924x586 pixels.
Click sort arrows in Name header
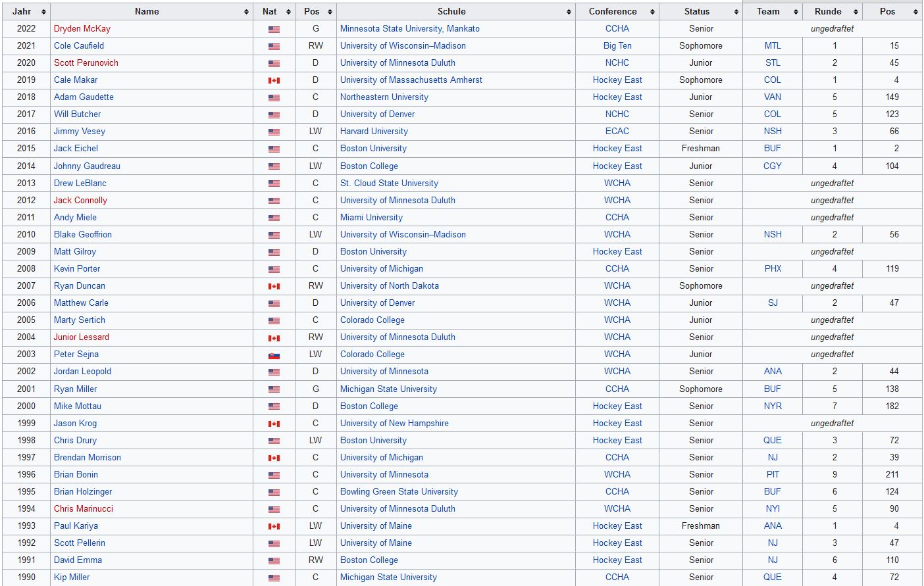tap(246, 12)
